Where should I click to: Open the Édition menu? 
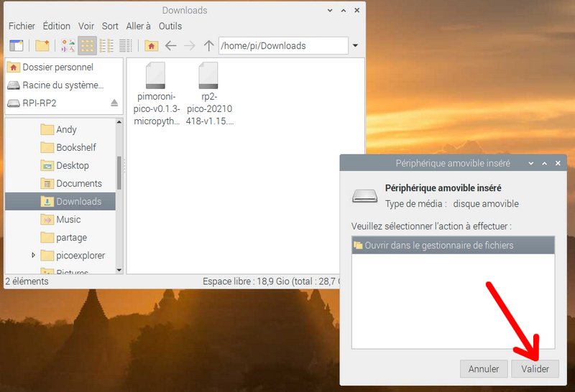point(57,26)
